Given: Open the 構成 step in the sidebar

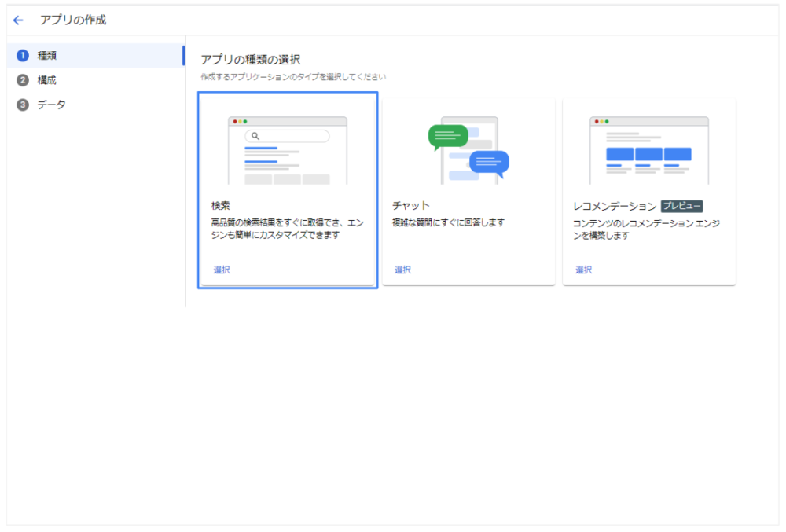Looking at the screenshot, I should 96,80.
